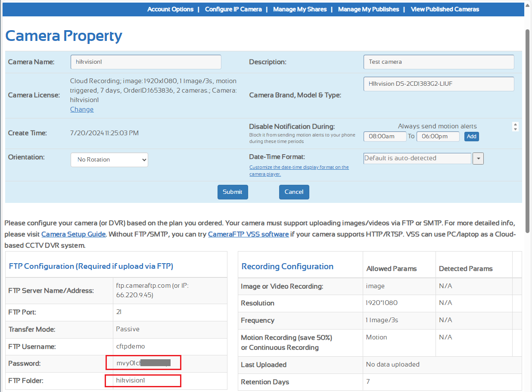Open the Account Options menu
The height and width of the screenshot is (392, 532).
170,9
